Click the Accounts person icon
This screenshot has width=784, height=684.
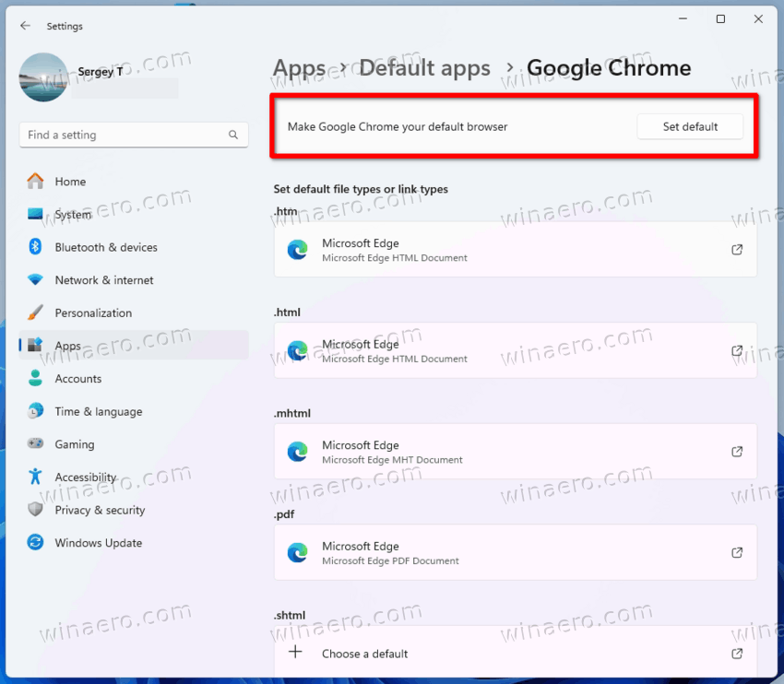35,378
